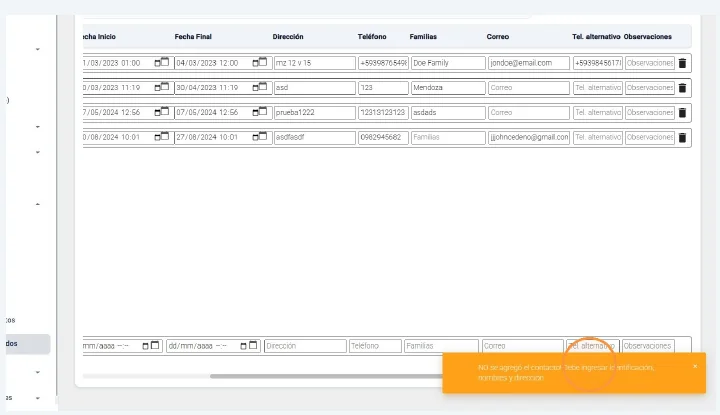
Task: Click Observaciones field in prueba1222 row
Action: (650, 112)
